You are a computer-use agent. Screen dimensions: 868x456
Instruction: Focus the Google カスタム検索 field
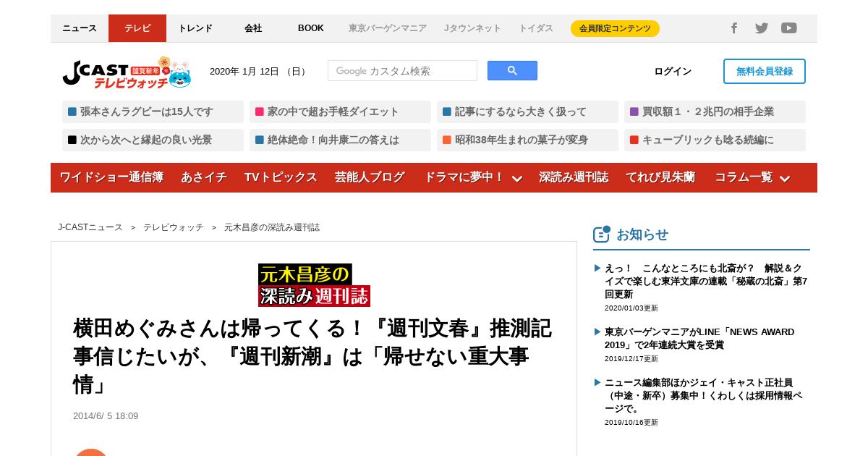pyautogui.click(x=402, y=70)
